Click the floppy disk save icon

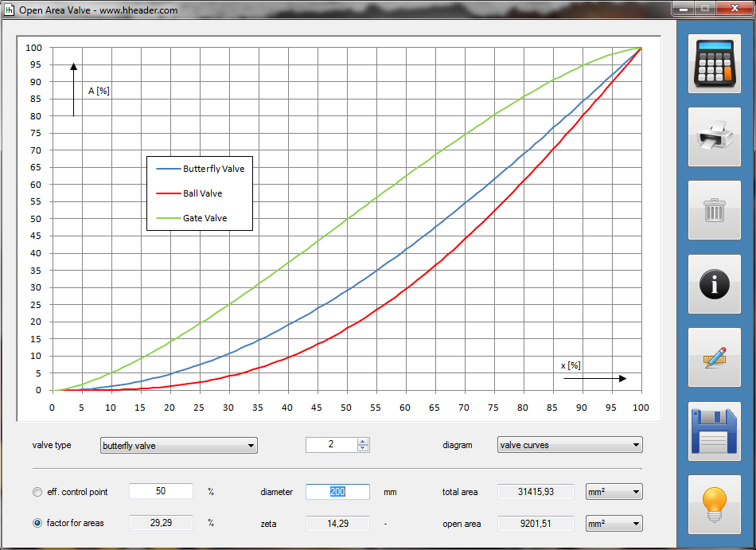[x=714, y=431]
